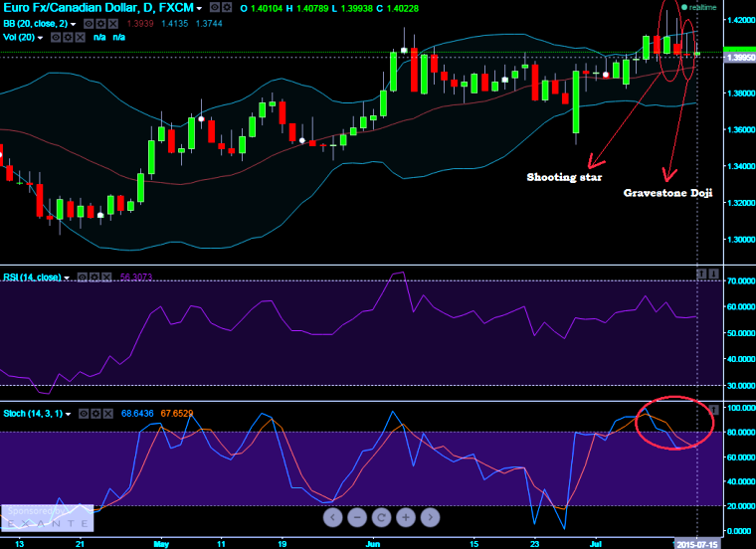The width and height of the screenshot is (756, 549).
Task: Click the Stoch %K value 68.6436
Action: [x=137, y=414]
